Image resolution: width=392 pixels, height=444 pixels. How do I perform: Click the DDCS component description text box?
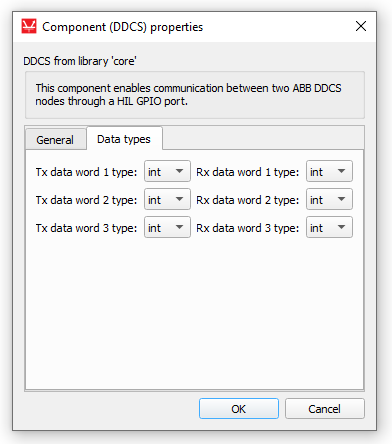(195, 95)
